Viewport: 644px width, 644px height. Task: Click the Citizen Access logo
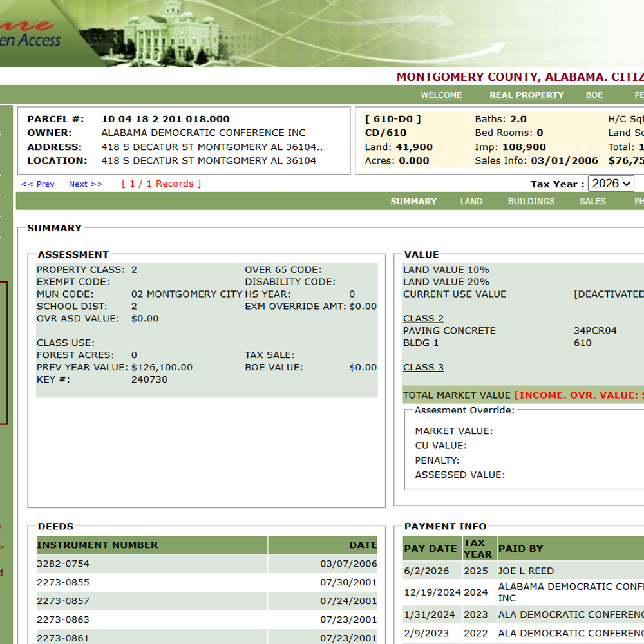coord(30,33)
